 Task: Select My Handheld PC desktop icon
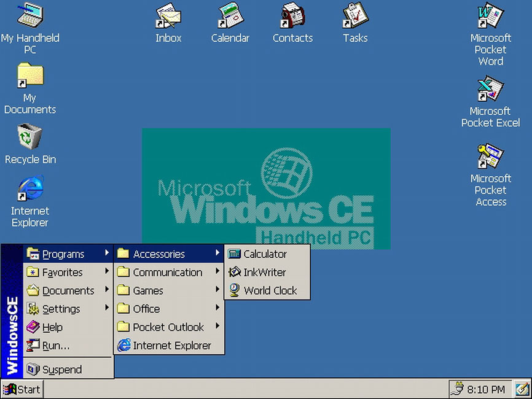coord(29,17)
